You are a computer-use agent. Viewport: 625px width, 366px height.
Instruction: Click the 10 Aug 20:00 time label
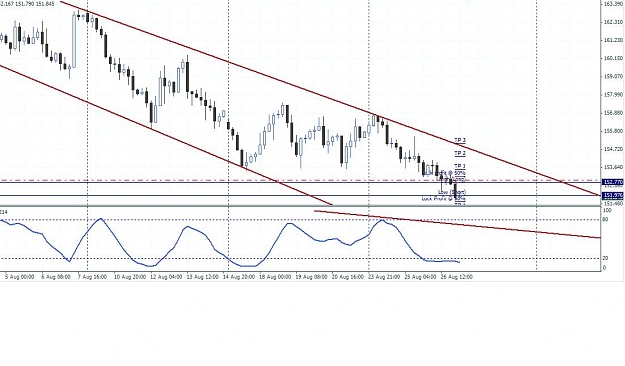[x=130, y=276]
